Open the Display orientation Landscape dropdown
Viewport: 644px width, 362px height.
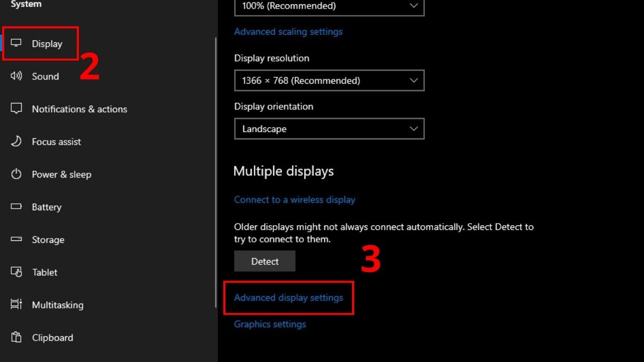pos(330,129)
